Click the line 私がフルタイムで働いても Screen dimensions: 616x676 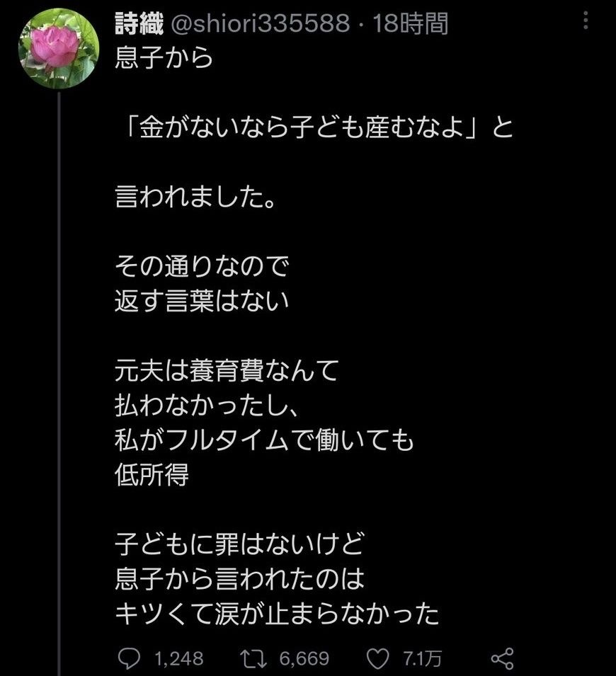point(263,441)
